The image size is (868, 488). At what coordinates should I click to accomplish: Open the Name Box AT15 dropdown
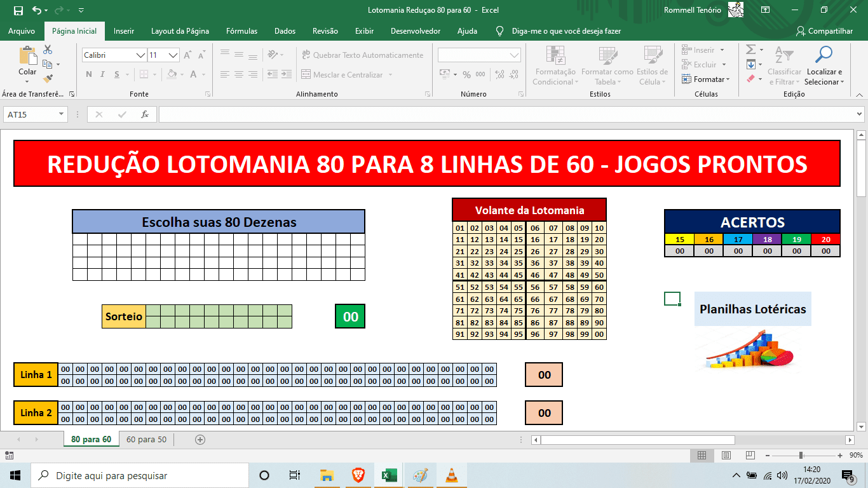point(61,114)
